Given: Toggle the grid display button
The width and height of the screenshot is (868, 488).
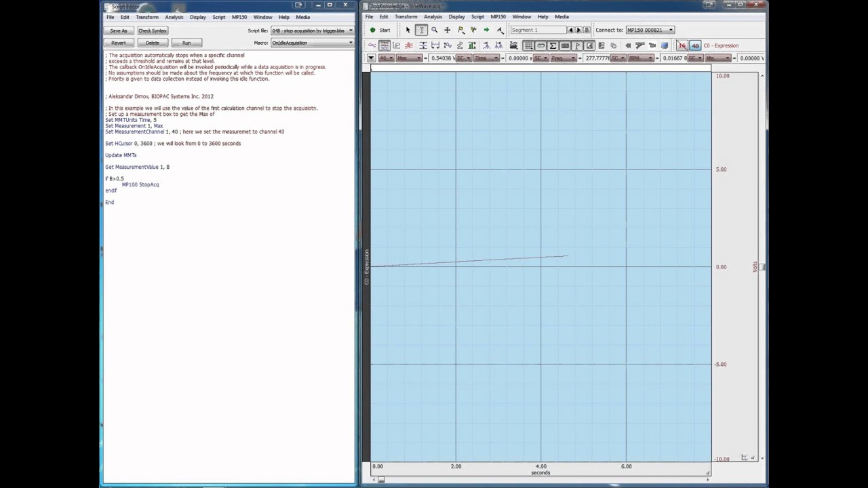Looking at the screenshot, I should point(528,45).
